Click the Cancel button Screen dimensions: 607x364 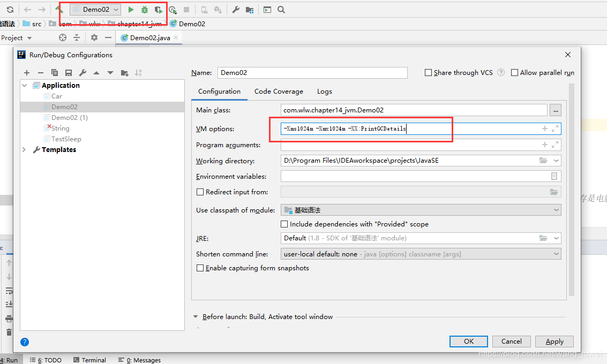tap(512, 342)
